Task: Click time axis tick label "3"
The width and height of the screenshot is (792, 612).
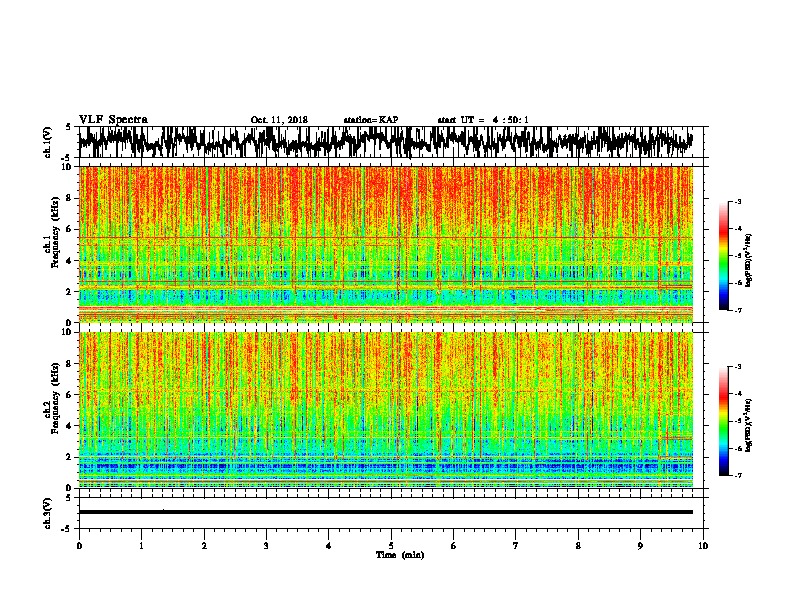Action: tap(266, 546)
